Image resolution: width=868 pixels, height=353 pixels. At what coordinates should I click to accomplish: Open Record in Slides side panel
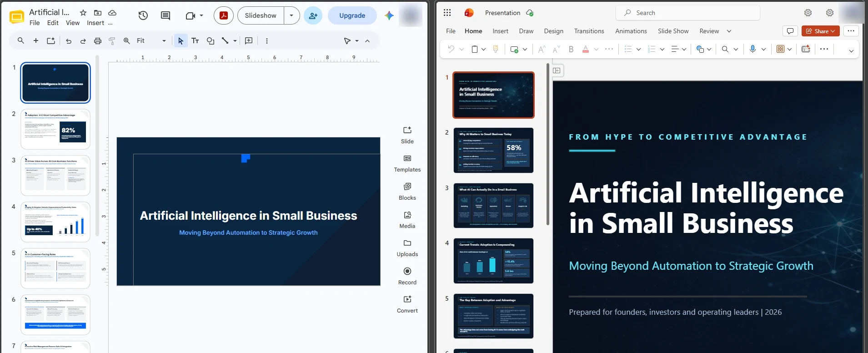coord(407,276)
